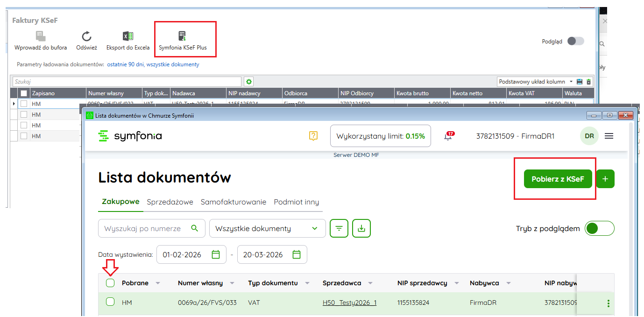
Task: Click the Eksport do Excela icon
Action: [x=128, y=37]
